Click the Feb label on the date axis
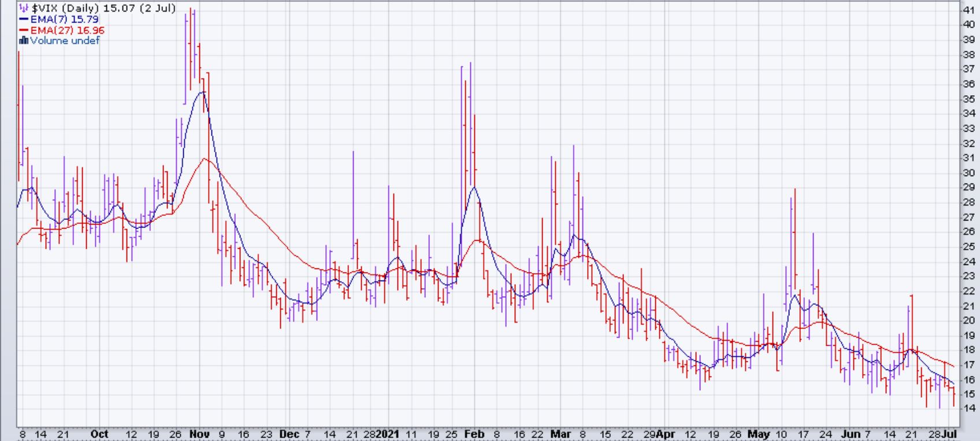The height and width of the screenshot is (441, 980). (x=473, y=434)
